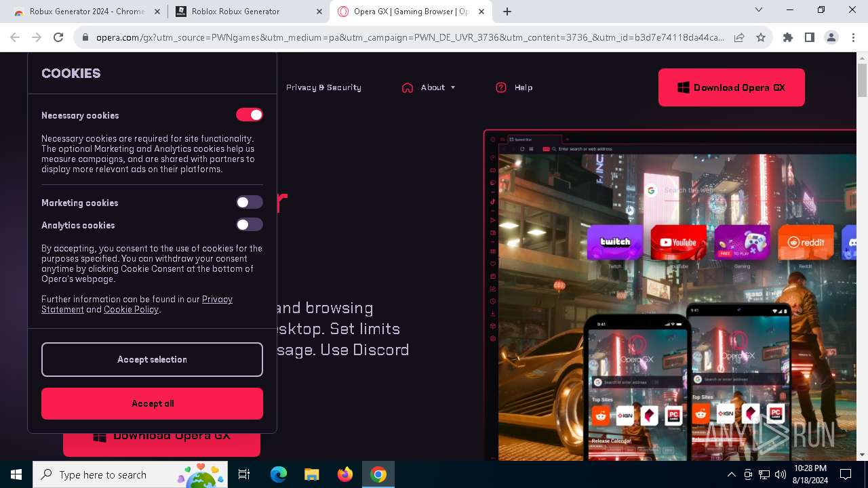The image size is (868, 488).
Task: Click the taskbar clock showing 10:28 PM
Action: click(x=810, y=474)
